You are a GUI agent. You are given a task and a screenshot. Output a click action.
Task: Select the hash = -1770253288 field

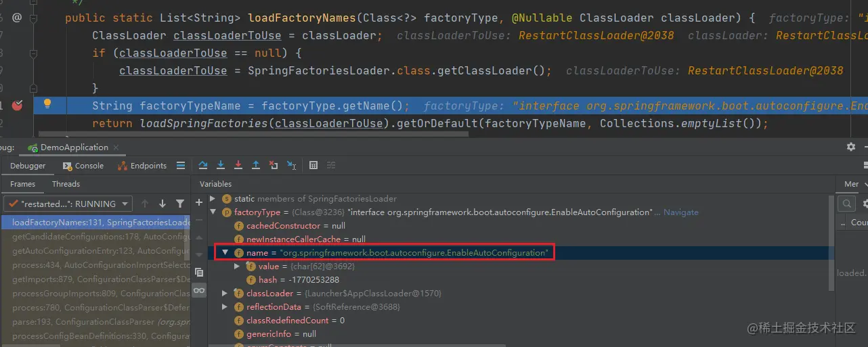(299, 280)
